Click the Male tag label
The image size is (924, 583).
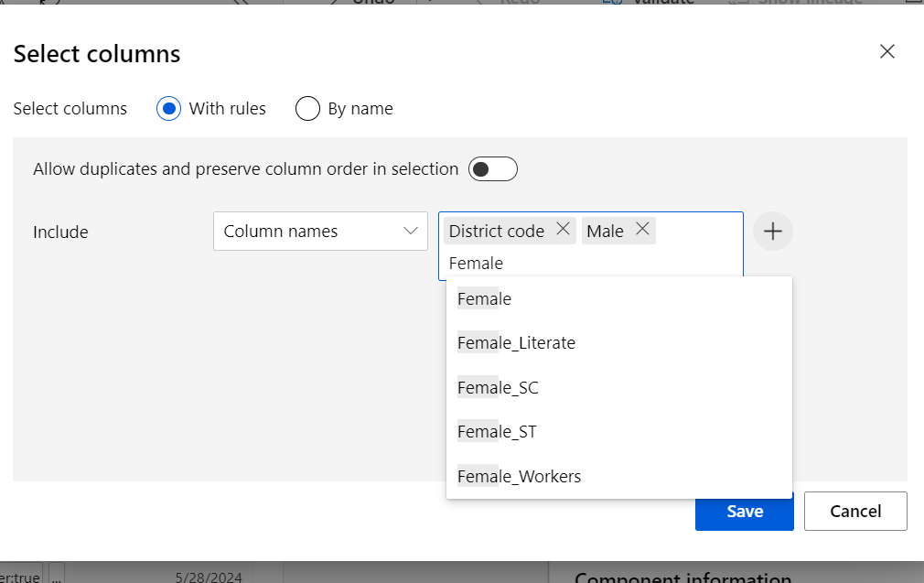tap(605, 232)
